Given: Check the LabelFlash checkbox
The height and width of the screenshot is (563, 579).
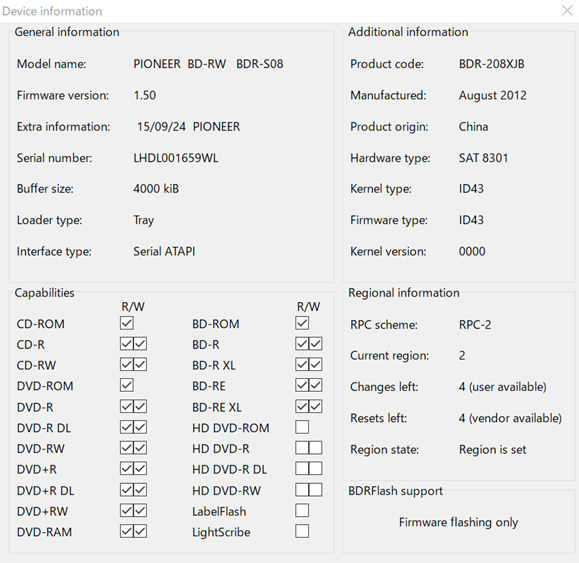Looking at the screenshot, I should [302, 511].
